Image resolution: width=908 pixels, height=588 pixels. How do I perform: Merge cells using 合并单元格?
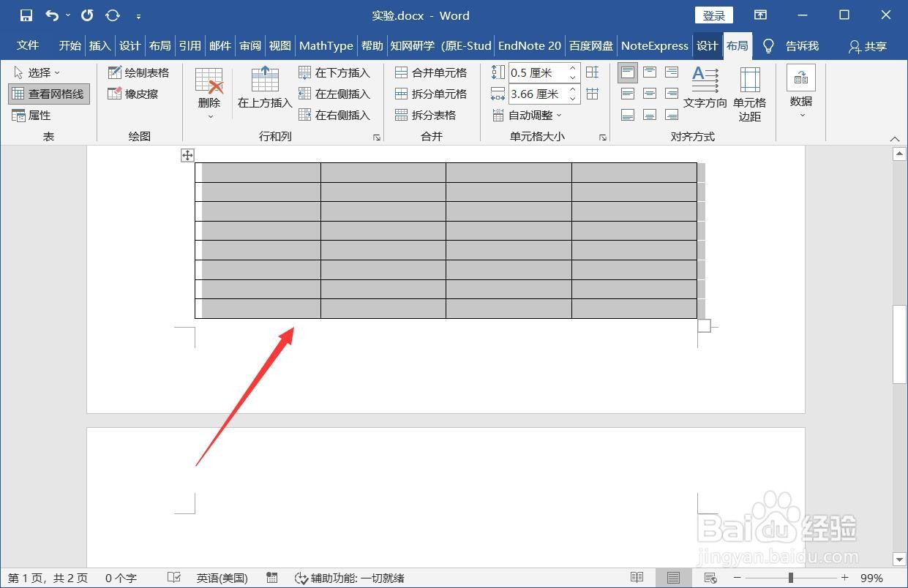pos(432,72)
